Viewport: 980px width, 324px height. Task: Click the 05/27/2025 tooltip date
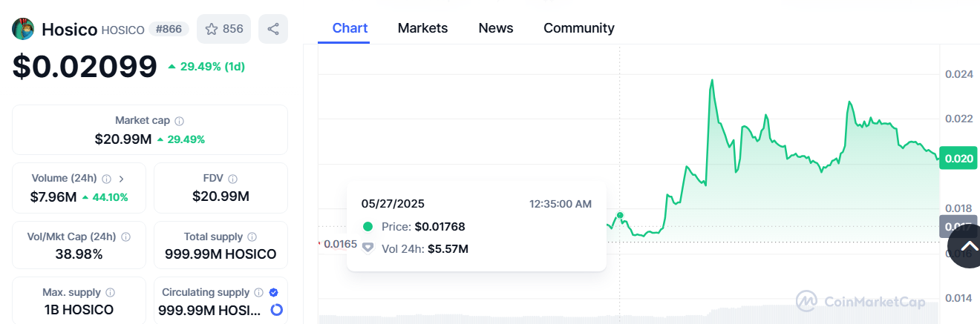click(393, 204)
